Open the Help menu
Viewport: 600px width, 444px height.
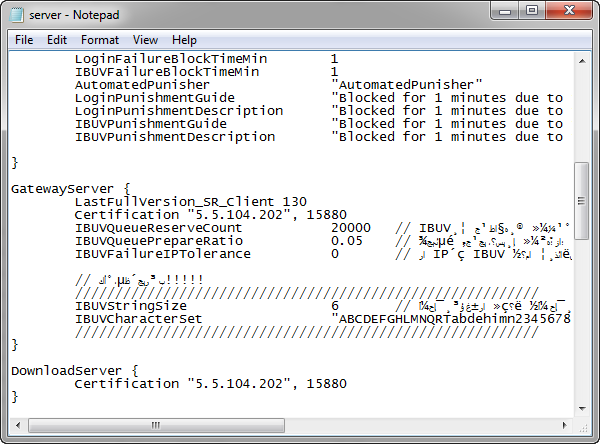[184, 40]
